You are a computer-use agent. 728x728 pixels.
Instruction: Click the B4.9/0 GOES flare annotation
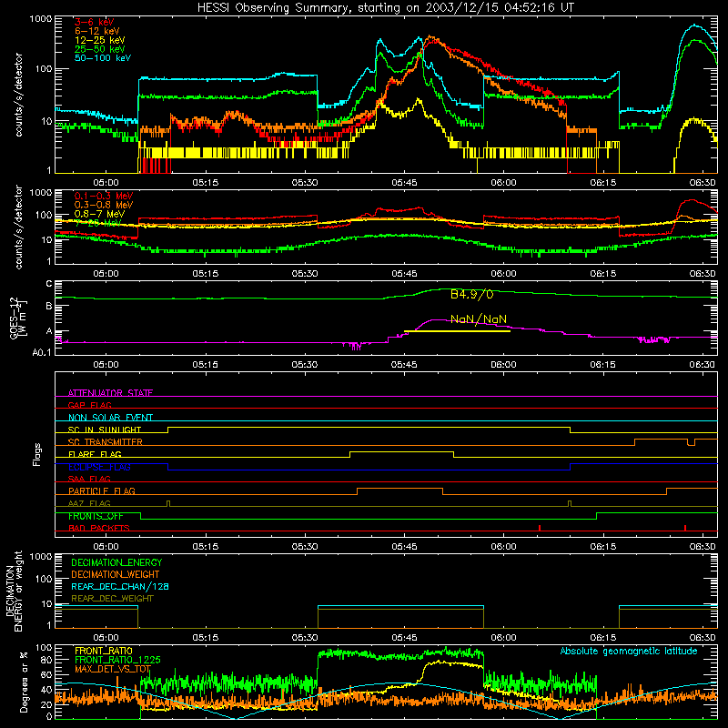(x=471, y=294)
